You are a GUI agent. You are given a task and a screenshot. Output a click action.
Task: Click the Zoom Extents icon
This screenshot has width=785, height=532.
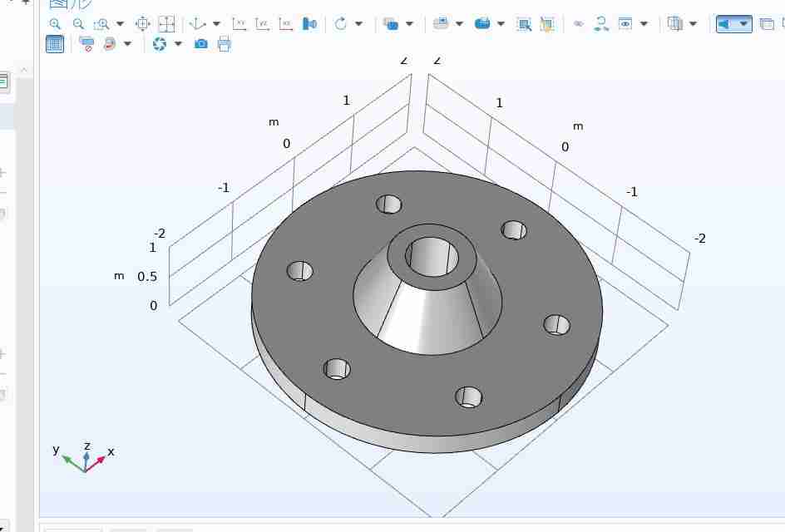(142, 24)
